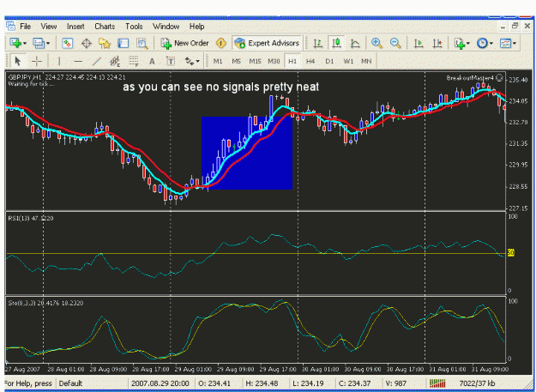The height and width of the screenshot is (392, 536).
Task: Click the 'Sto(8,3,3)' stochastic indicator label
Action: click(45, 303)
